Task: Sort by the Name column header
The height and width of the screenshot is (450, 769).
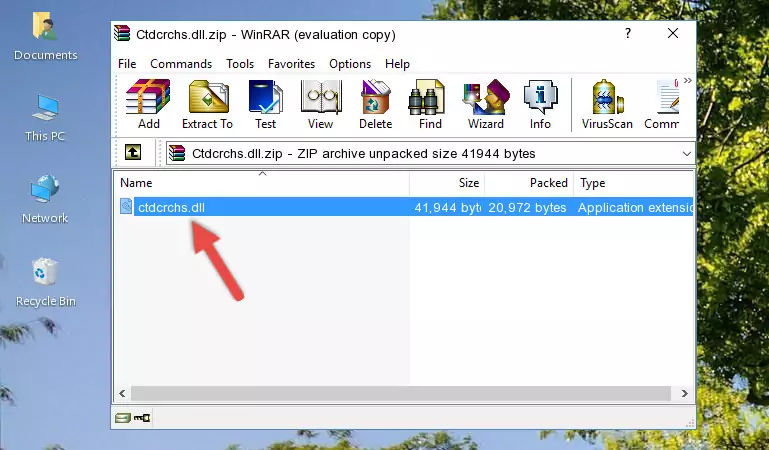Action: click(x=262, y=183)
